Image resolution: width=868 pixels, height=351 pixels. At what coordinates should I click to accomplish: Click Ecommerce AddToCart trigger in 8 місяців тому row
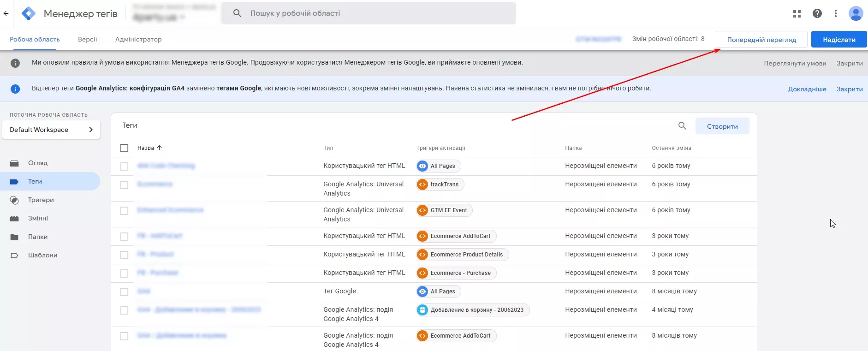click(456, 336)
